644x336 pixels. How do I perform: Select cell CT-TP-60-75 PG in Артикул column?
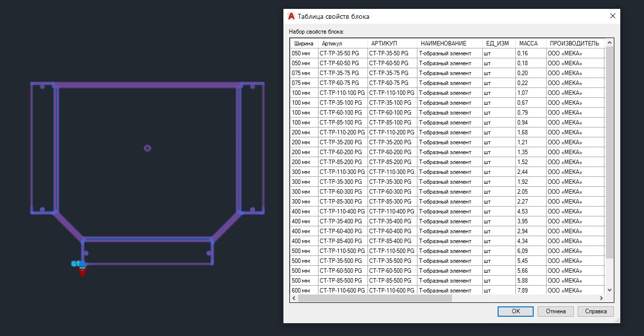[x=343, y=83]
